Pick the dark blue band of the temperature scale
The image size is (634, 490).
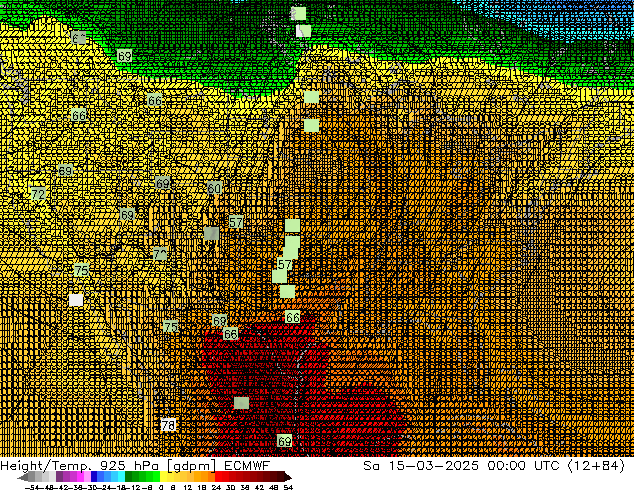coord(94,477)
